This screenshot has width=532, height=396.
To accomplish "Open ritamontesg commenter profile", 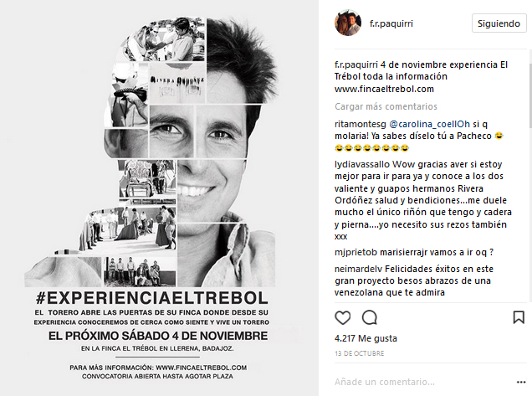I will tap(361, 124).
